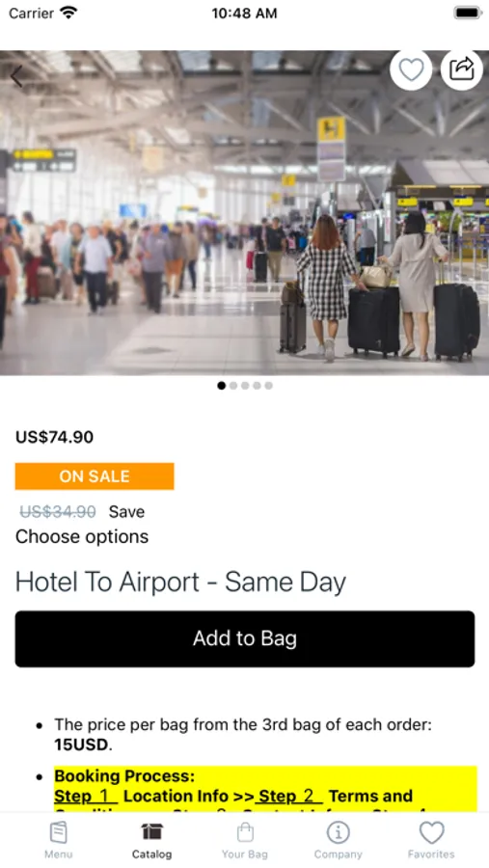Open Your Bag shopping bag icon
The image size is (489, 868).
[245, 832]
